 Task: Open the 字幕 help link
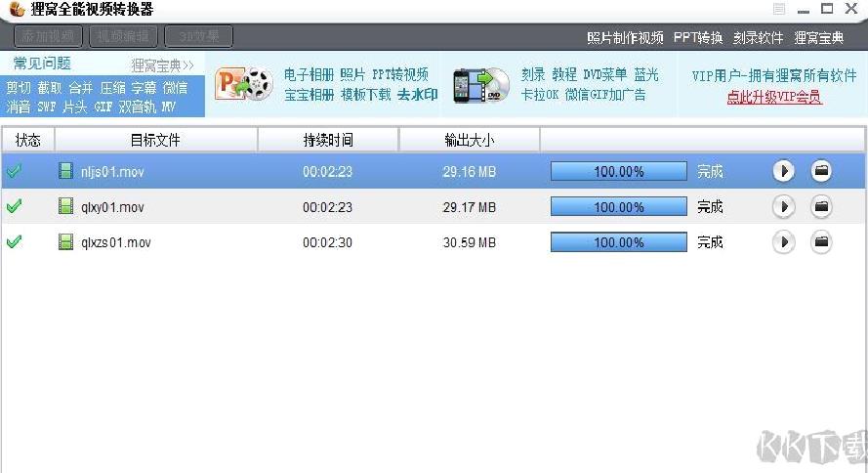144,88
